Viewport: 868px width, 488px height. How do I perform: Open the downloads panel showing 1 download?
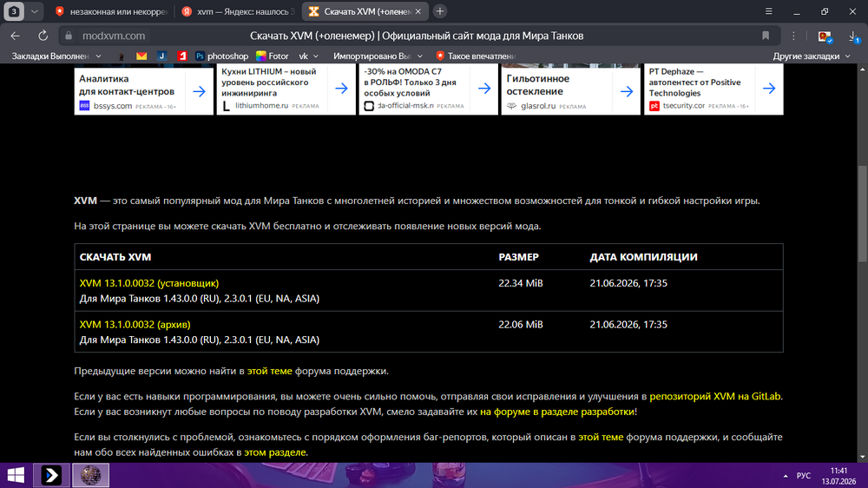pos(853,36)
